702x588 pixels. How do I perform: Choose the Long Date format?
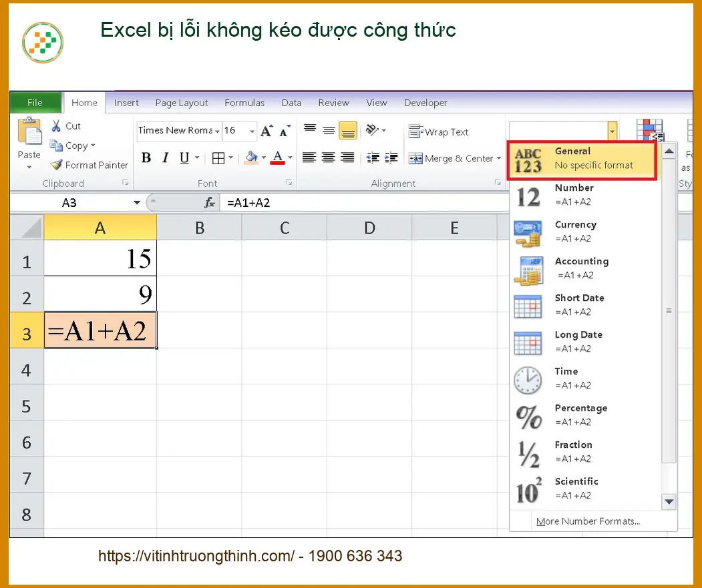(x=584, y=342)
